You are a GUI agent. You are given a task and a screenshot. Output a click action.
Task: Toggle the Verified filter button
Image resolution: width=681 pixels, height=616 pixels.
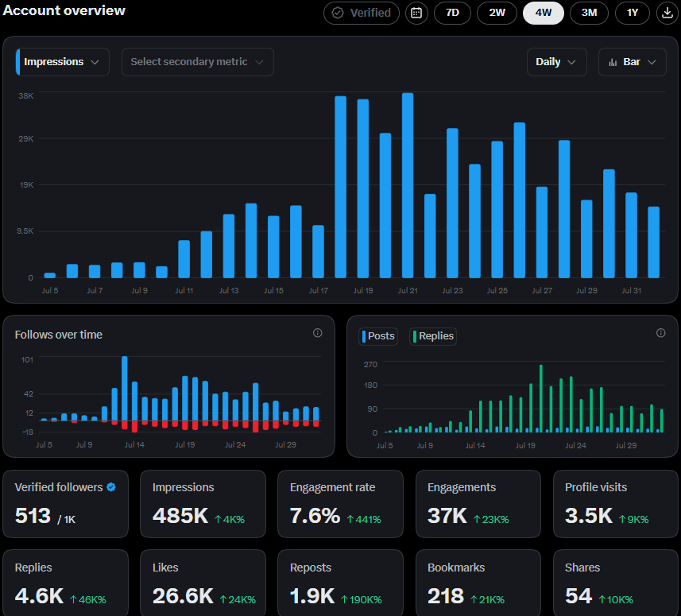click(x=362, y=13)
